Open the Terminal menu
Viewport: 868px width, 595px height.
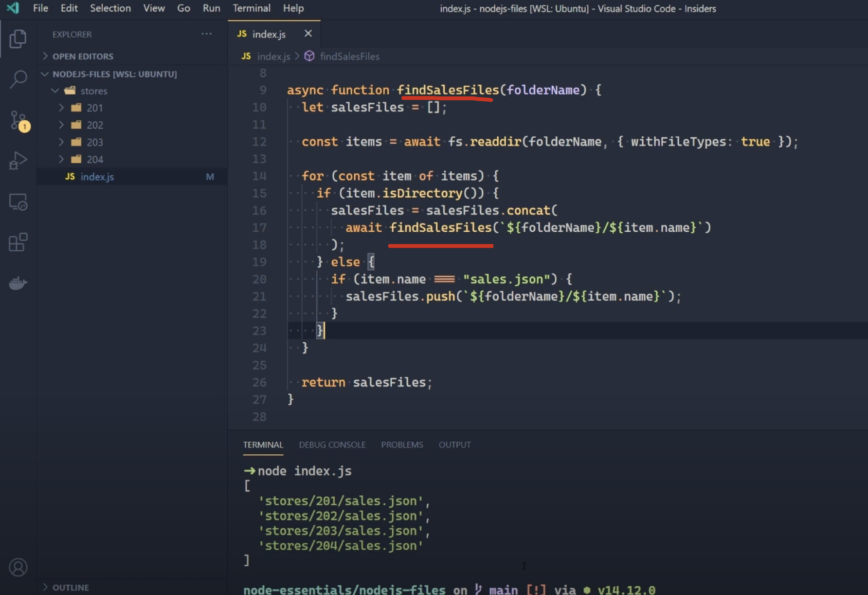[252, 8]
